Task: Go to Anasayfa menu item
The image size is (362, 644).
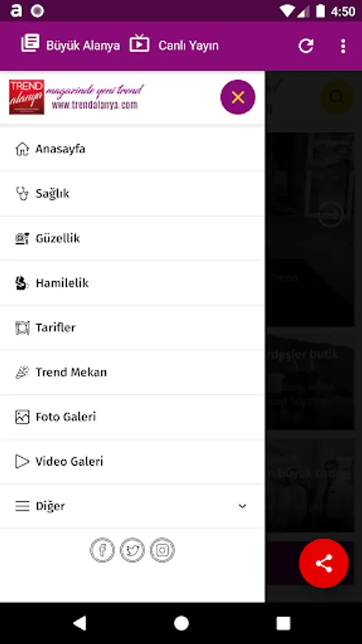Action: point(132,149)
